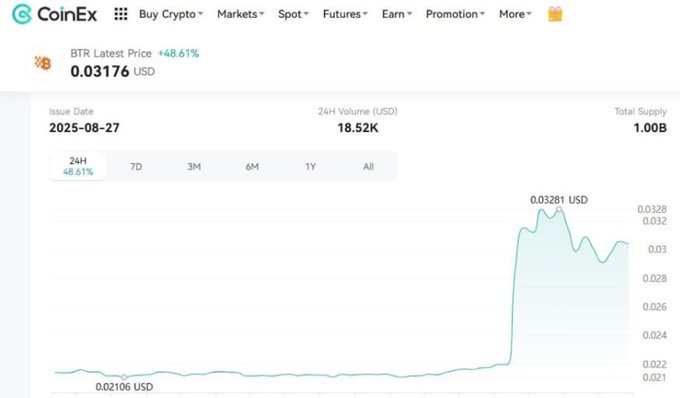This screenshot has height=398, width=680.
Task: Click the CoinEx logo
Action: (x=55, y=14)
